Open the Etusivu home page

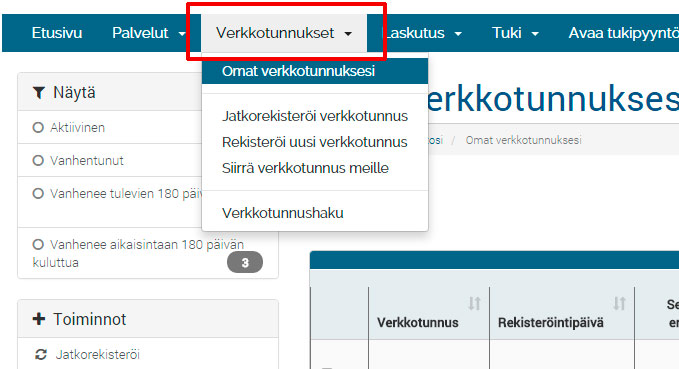coord(57,33)
